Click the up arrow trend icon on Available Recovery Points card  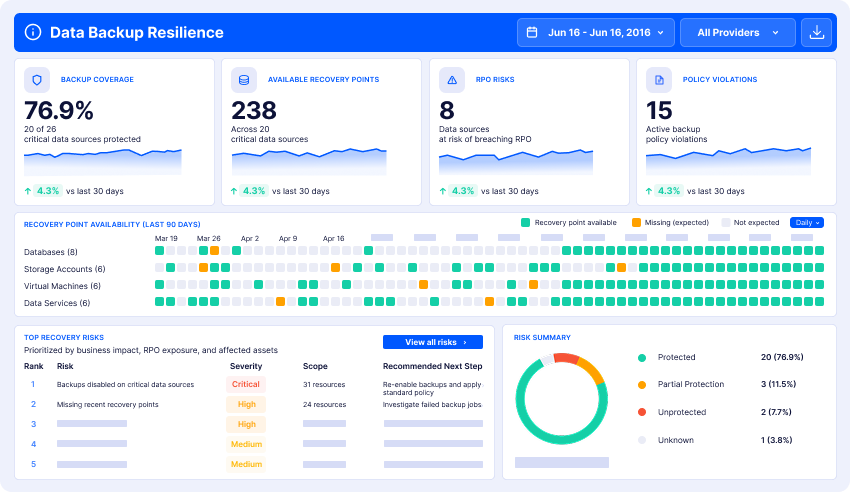tap(234, 191)
